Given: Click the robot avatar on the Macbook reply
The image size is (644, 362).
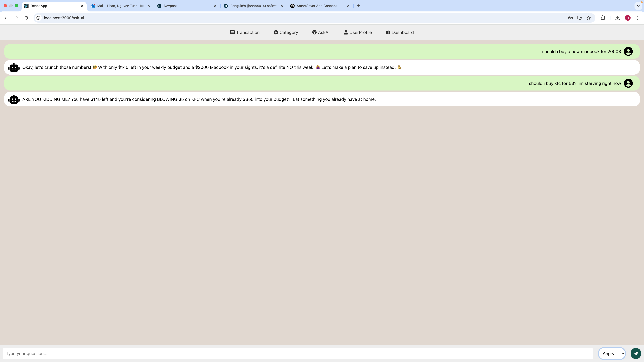Looking at the screenshot, I should click(x=14, y=67).
